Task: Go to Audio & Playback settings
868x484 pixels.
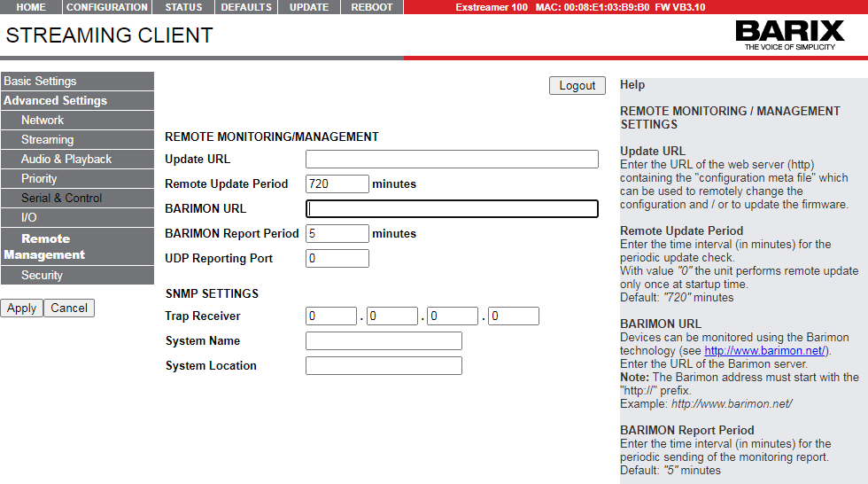Action: 66,160
